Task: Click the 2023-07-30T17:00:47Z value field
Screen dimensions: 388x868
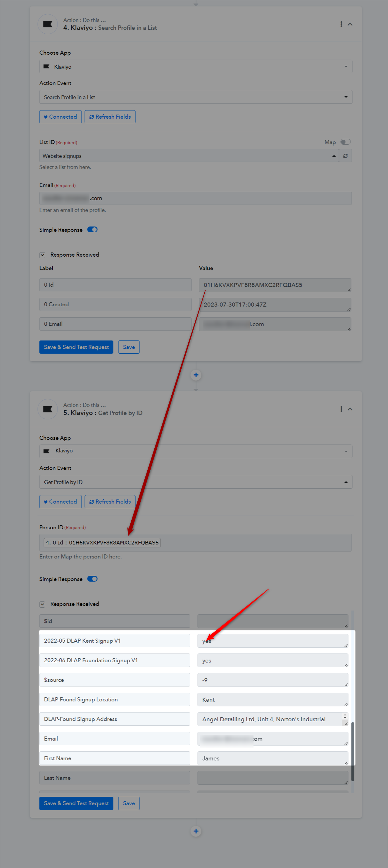Action: (275, 305)
